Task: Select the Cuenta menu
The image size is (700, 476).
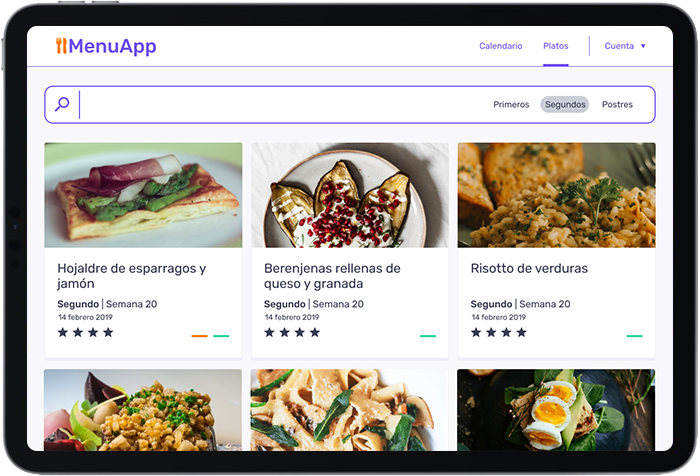Action: pos(619,46)
